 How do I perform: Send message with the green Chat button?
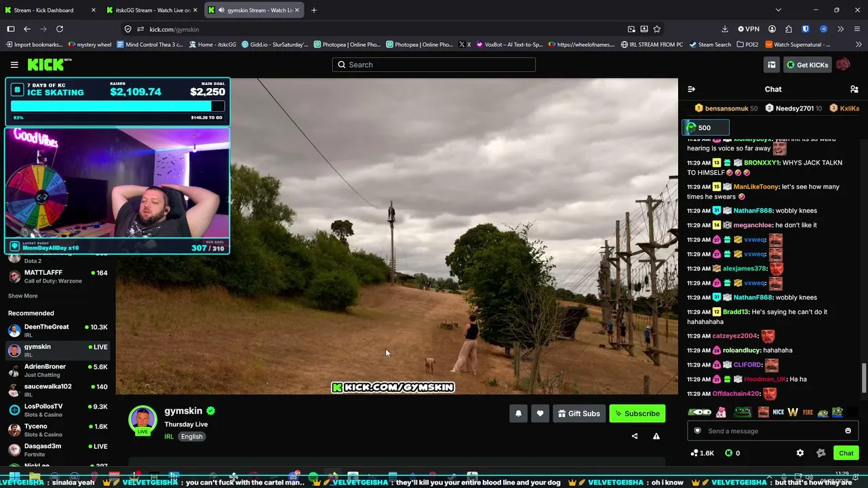[x=846, y=453]
